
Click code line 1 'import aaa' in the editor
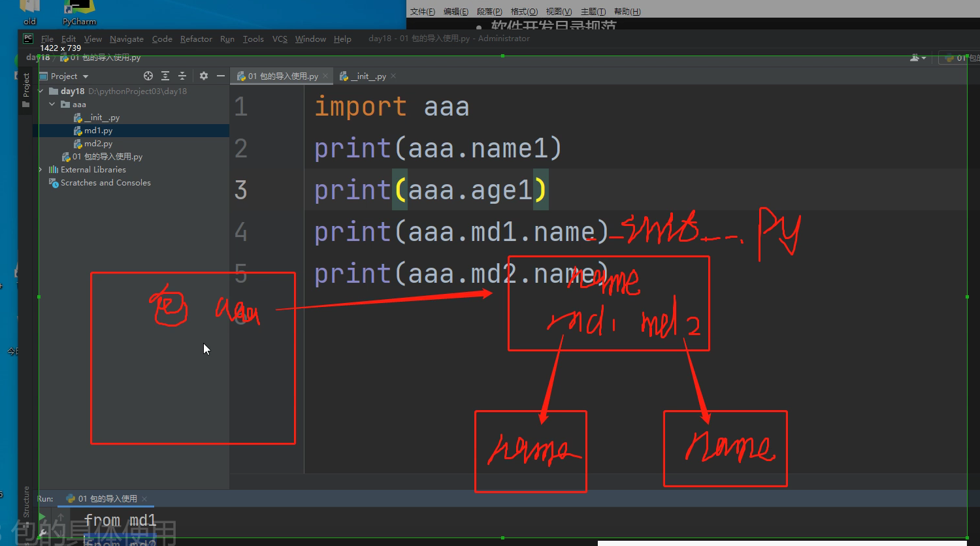click(x=392, y=106)
